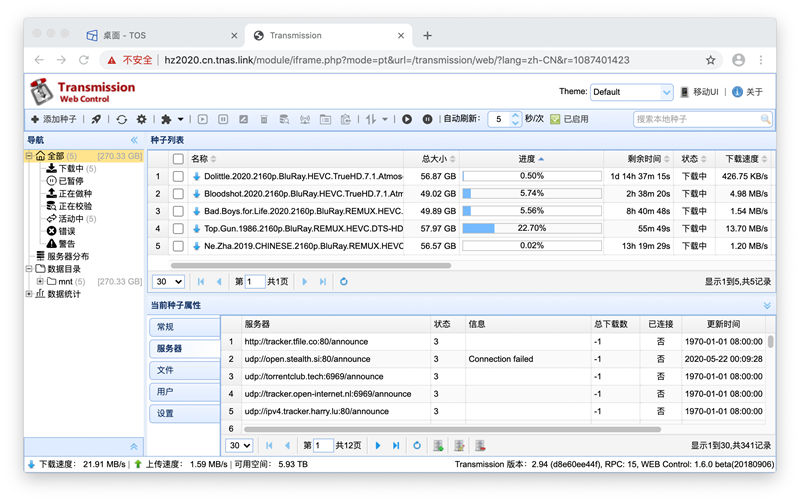
Task: Refresh tracker list via its pager refresh icon
Action: coord(417,445)
